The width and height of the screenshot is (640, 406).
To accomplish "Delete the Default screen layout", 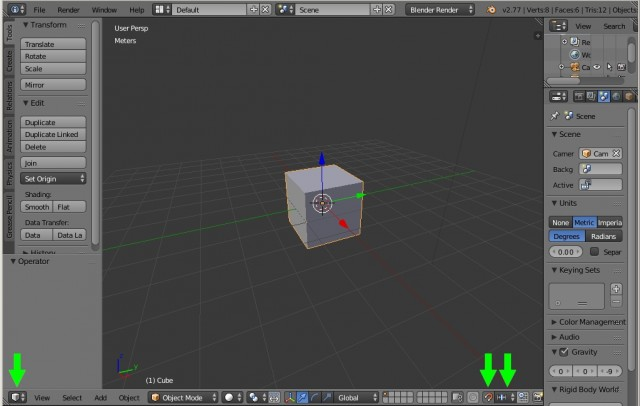I will (265, 9).
